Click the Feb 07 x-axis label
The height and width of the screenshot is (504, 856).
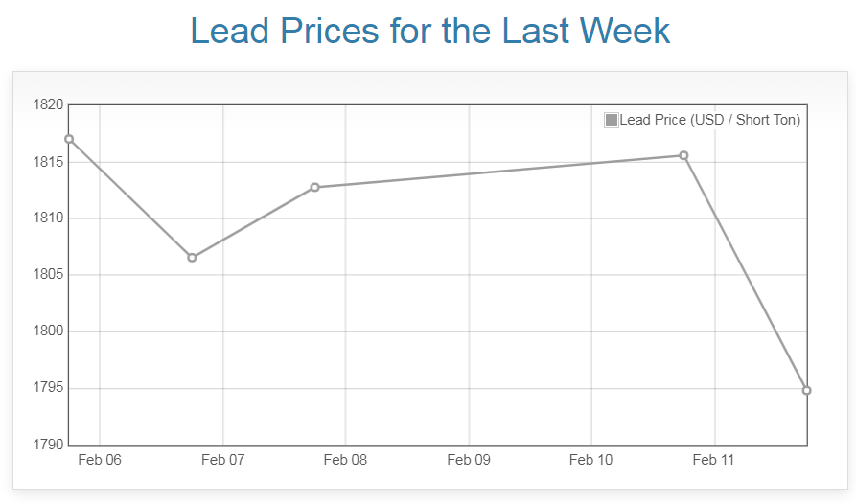click(222, 460)
